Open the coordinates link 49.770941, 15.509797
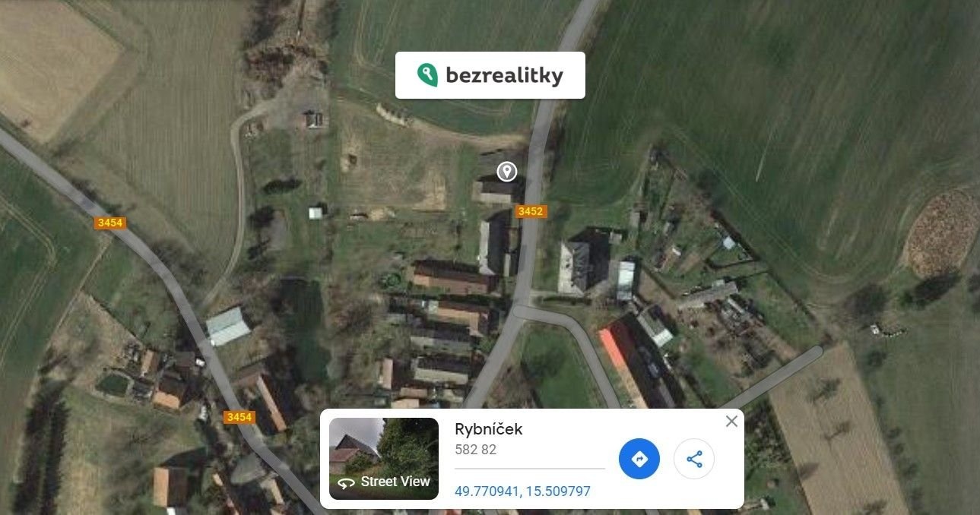The width and height of the screenshot is (980, 515). click(522, 491)
